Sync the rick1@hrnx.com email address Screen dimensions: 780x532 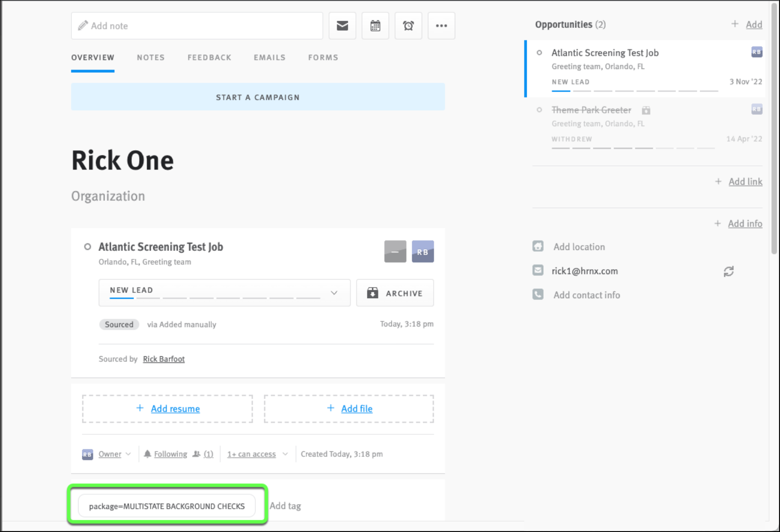coord(729,271)
